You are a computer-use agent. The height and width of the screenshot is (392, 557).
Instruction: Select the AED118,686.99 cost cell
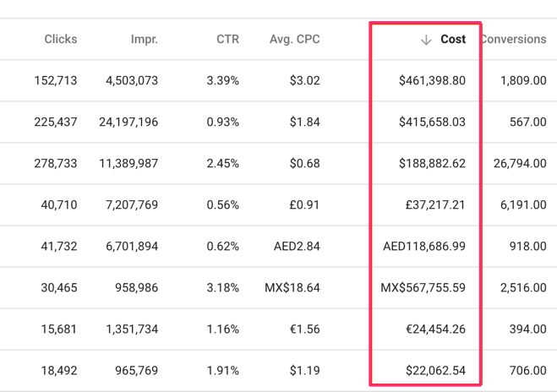coord(424,247)
